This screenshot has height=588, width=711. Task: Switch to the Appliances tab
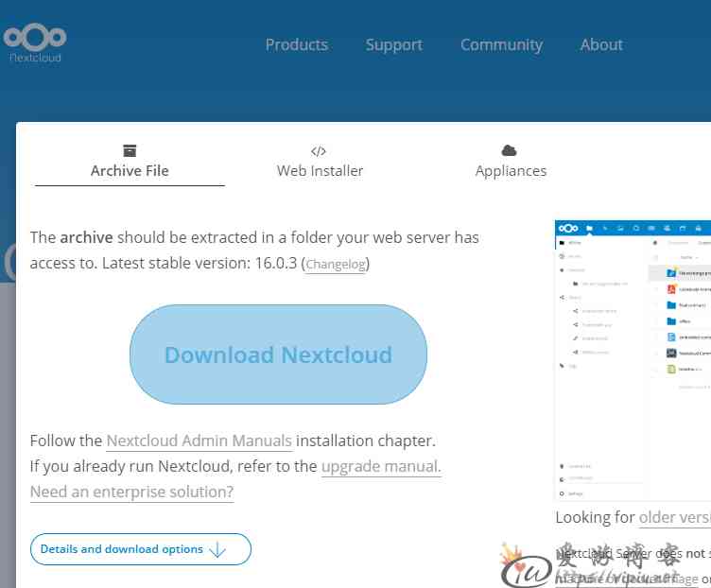tap(511, 164)
